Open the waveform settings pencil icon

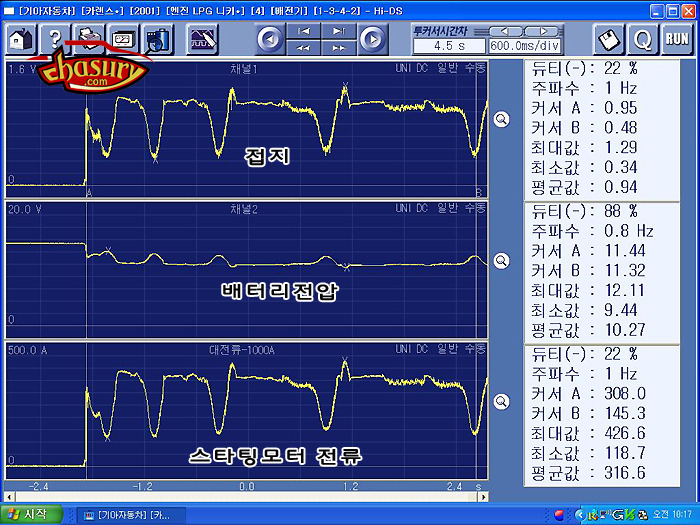[x=203, y=39]
